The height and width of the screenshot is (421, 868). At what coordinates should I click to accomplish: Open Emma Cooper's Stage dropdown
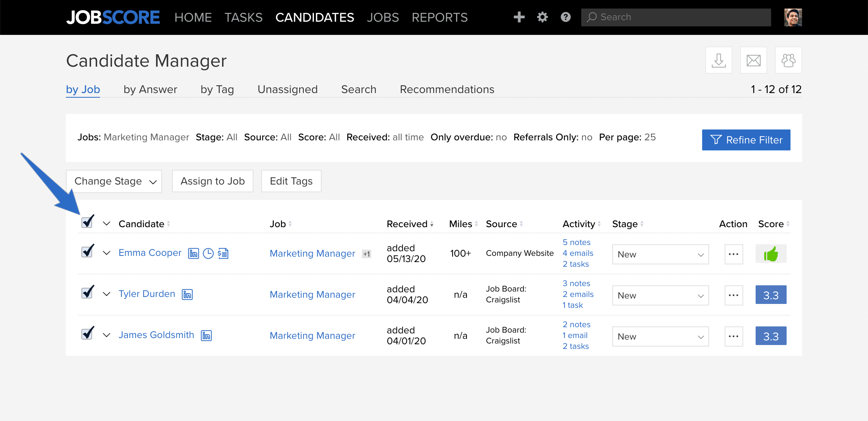[660, 254]
